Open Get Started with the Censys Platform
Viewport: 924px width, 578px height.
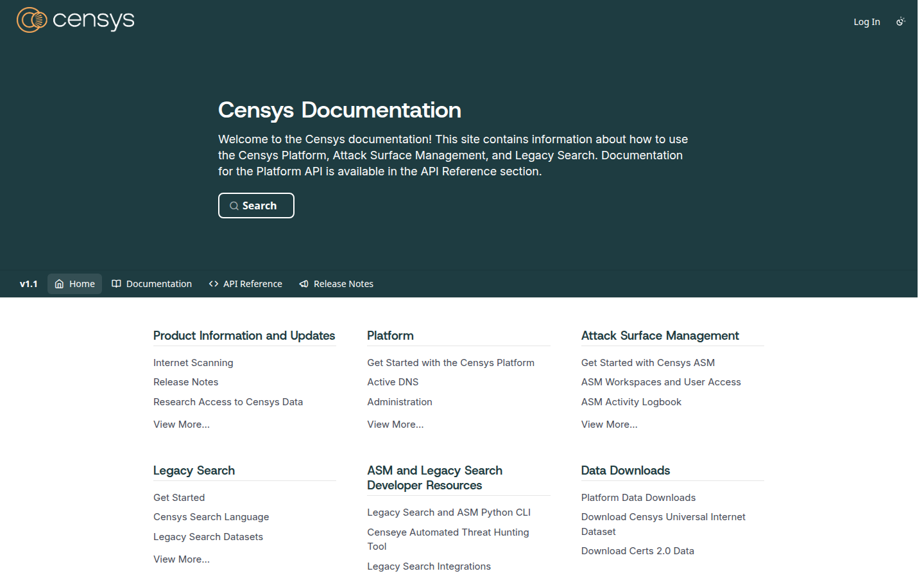pyautogui.click(x=450, y=363)
